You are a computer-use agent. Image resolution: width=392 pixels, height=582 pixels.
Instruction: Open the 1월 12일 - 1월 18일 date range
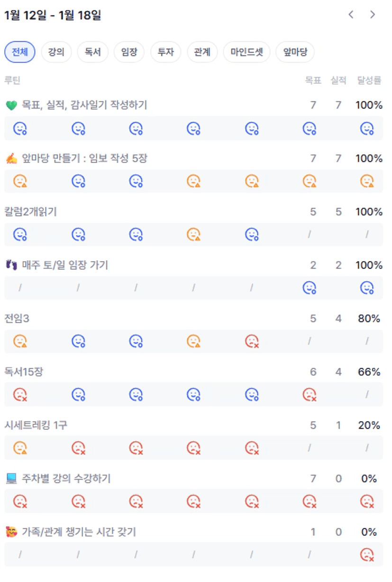tap(53, 15)
